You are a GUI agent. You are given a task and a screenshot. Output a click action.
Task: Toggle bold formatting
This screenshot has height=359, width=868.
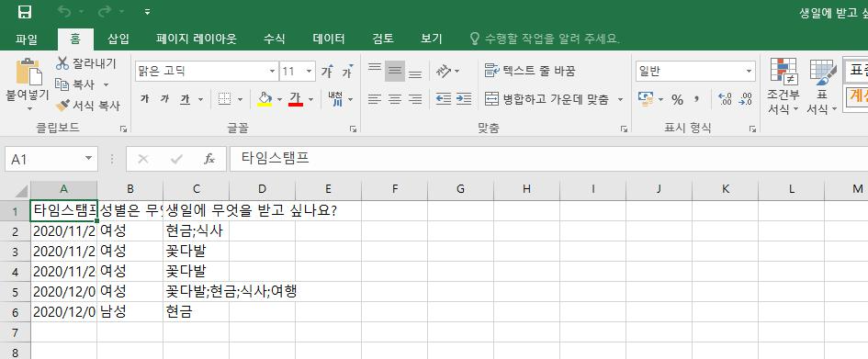pyautogui.click(x=145, y=99)
